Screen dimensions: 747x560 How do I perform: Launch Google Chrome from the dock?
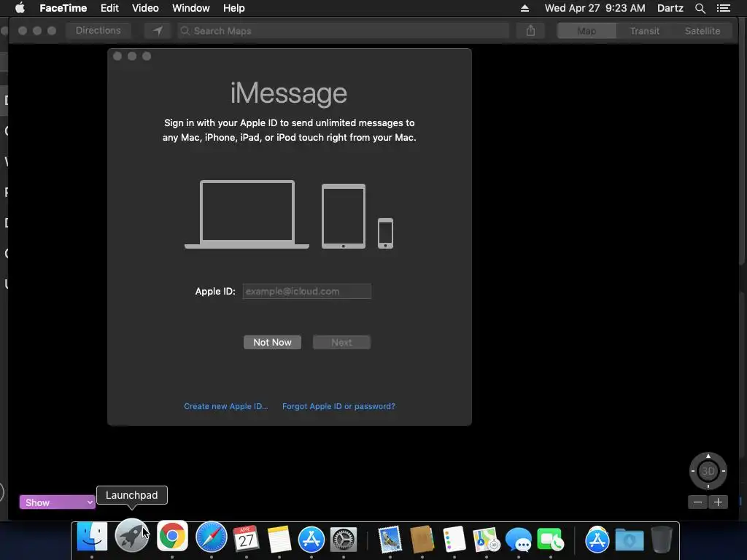[x=172, y=537]
